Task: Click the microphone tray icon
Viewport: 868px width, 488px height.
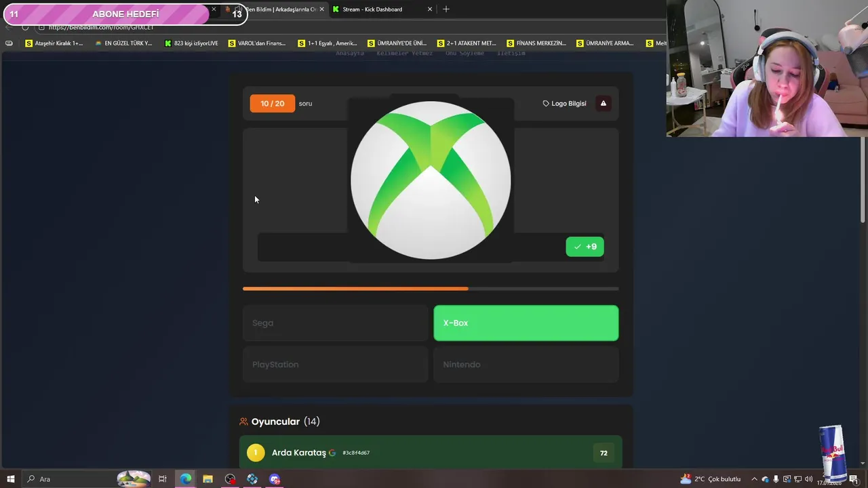Action: pos(776,479)
